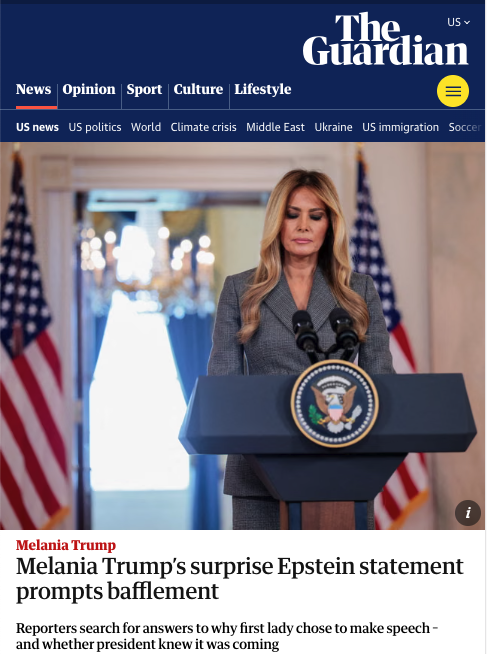Open Ukraine section link
This screenshot has width=487, height=654.
click(x=333, y=127)
